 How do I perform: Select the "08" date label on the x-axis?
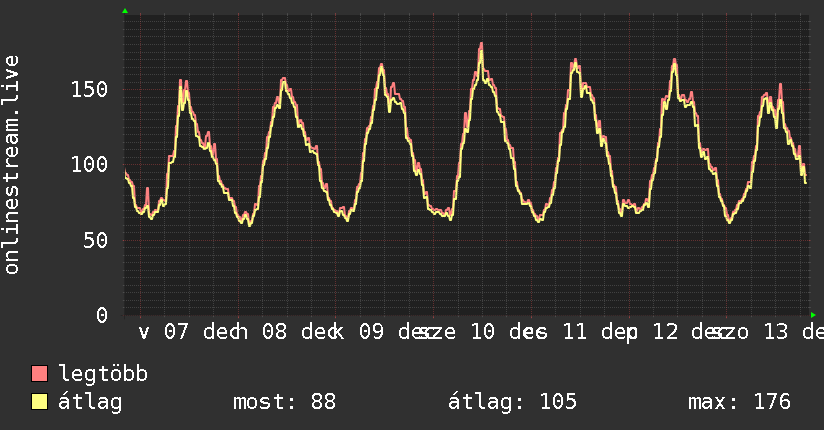[274, 331]
